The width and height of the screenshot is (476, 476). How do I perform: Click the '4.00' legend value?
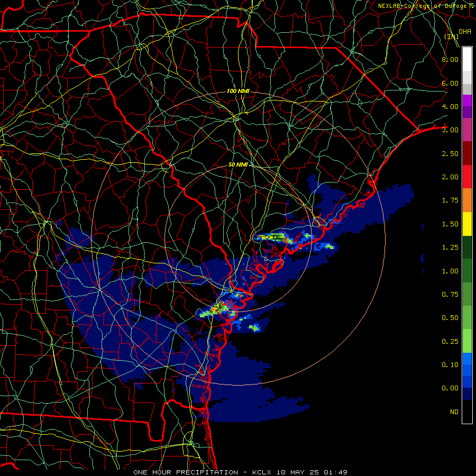tap(450, 106)
